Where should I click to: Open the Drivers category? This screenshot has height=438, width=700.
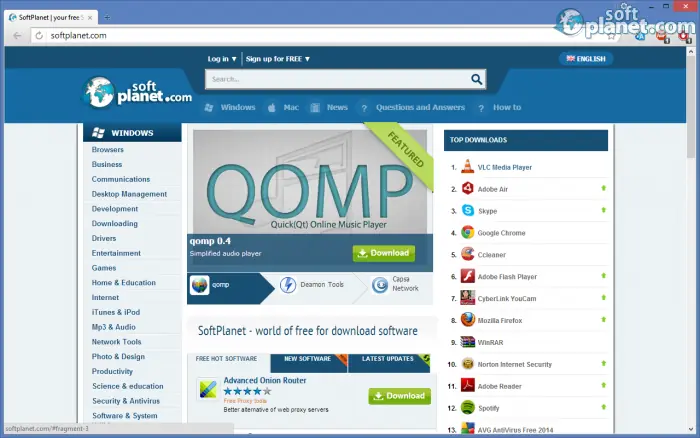pyautogui.click(x=104, y=238)
